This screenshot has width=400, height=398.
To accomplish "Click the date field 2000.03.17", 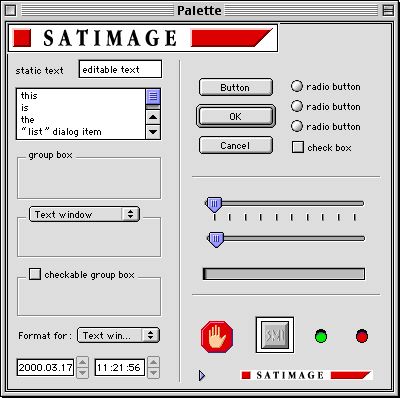I will pyautogui.click(x=45, y=368).
